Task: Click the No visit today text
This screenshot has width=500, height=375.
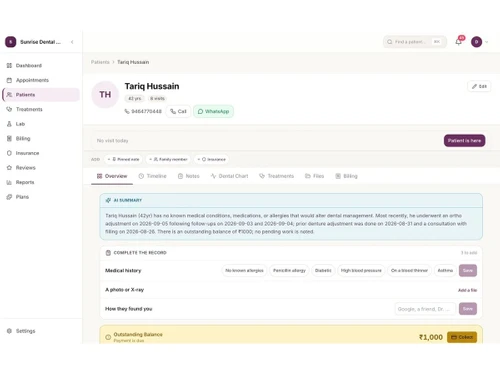Action: click(112, 141)
